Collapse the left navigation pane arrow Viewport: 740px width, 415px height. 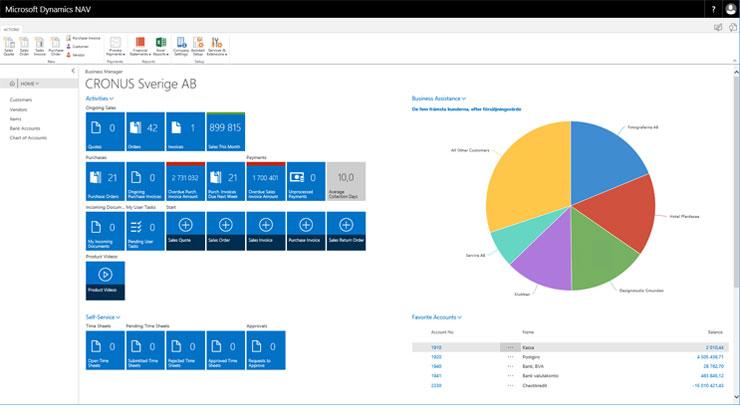(73, 71)
